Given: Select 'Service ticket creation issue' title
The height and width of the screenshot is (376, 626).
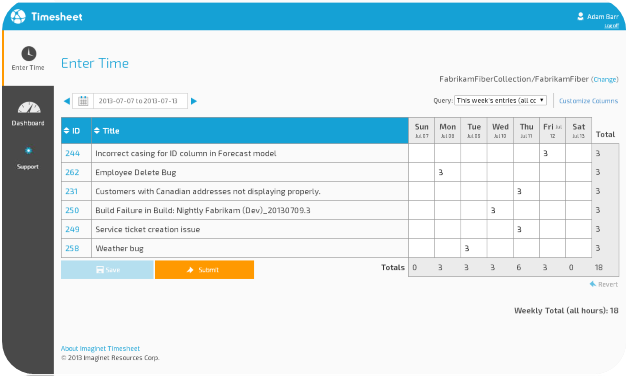Looking at the screenshot, I should pos(148,229).
